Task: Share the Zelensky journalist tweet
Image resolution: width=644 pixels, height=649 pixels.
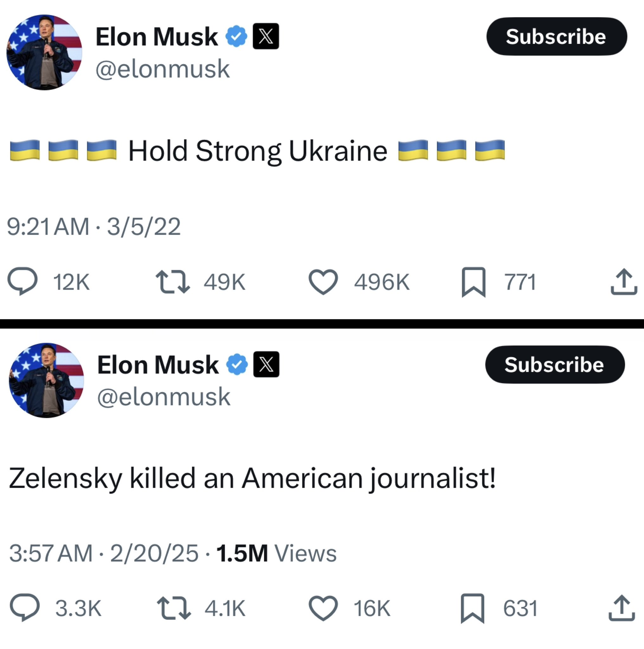Action: tap(621, 608)
